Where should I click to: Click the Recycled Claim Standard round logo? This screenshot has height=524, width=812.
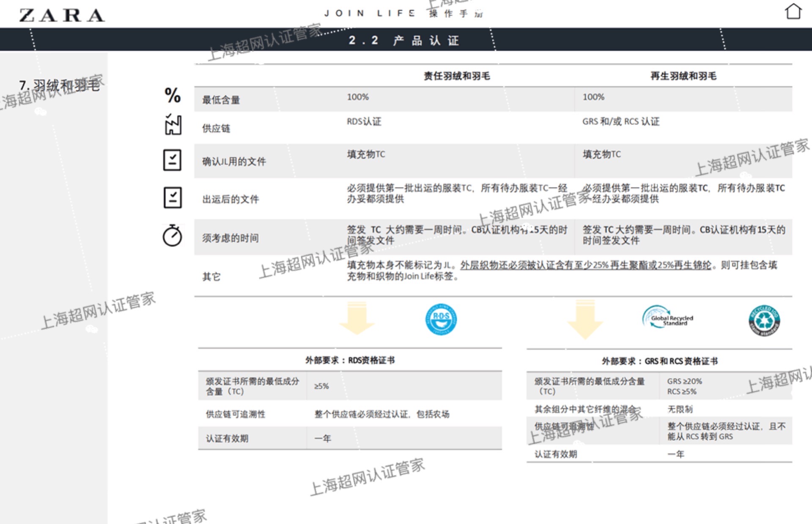coord(764,321)
